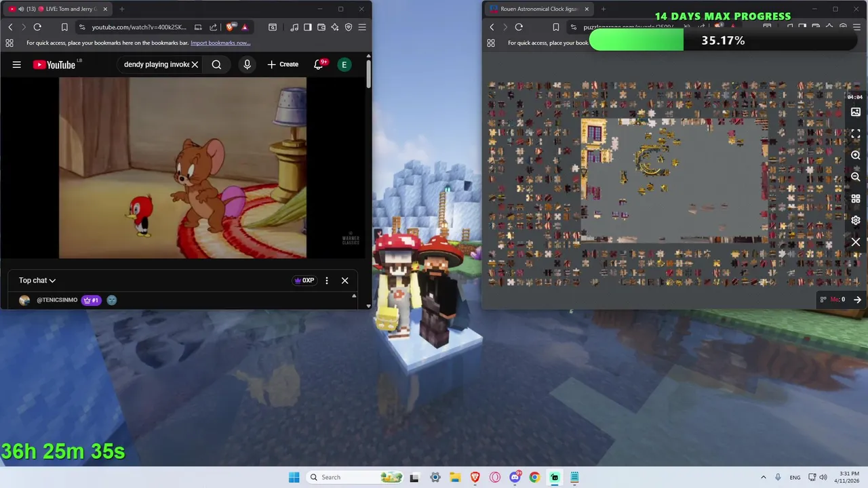Show the puzzle preview image
Image resolution: width=868 pixels, height=488 pixels.
click(856, 112)
